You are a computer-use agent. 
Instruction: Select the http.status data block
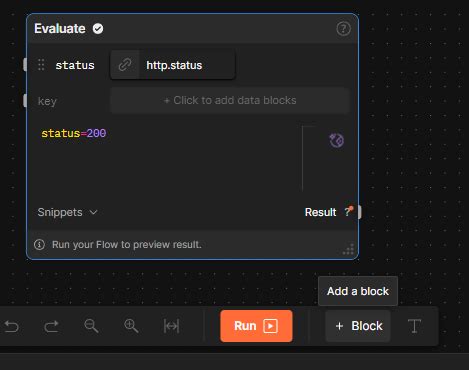tap(173, 65)
